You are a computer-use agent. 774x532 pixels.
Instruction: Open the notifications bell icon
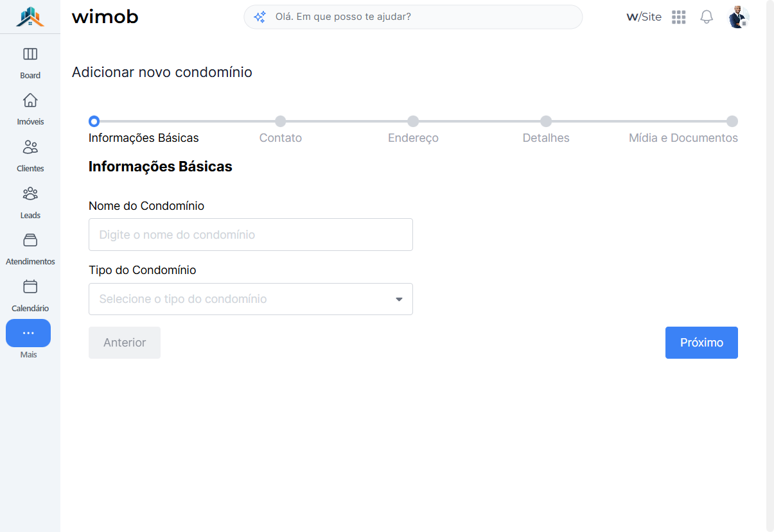tap(707, 17)
